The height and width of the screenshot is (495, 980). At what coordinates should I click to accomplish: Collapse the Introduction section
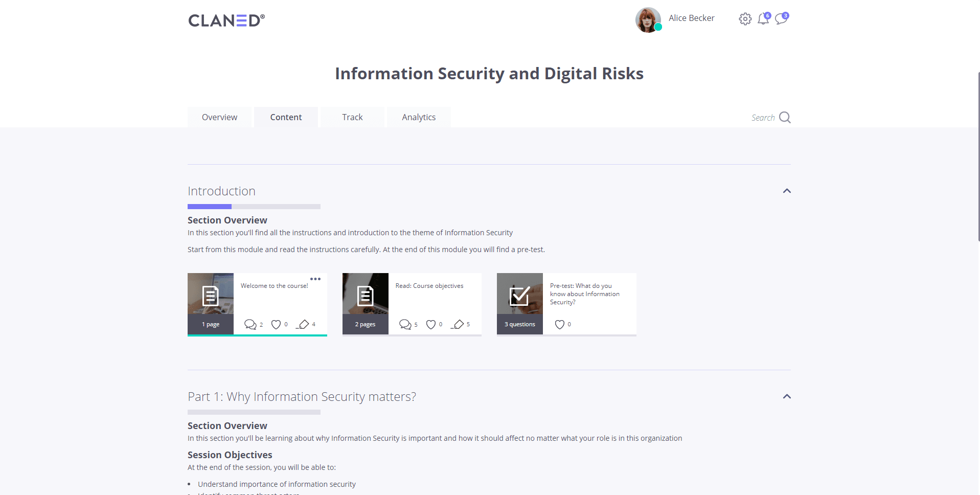786,191
